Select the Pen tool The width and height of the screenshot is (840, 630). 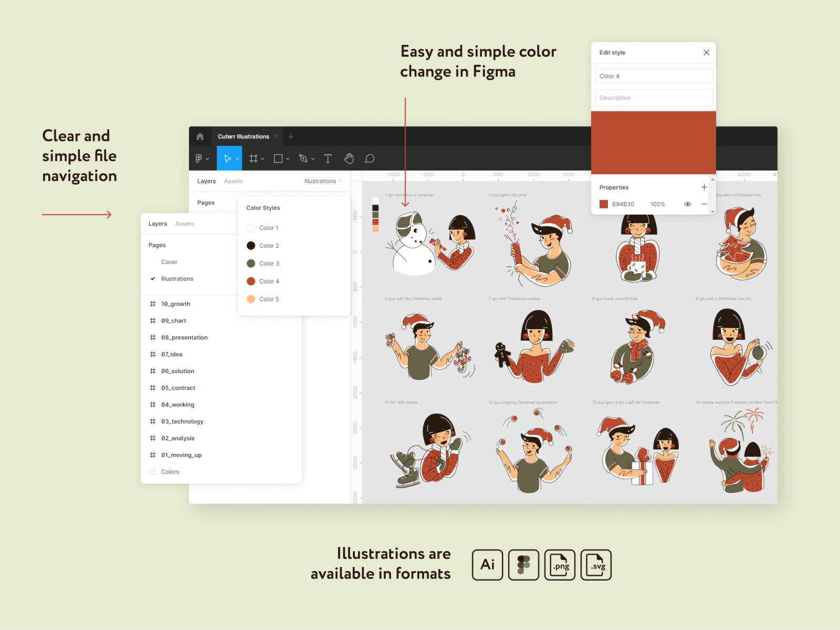(x=303, y=159)
